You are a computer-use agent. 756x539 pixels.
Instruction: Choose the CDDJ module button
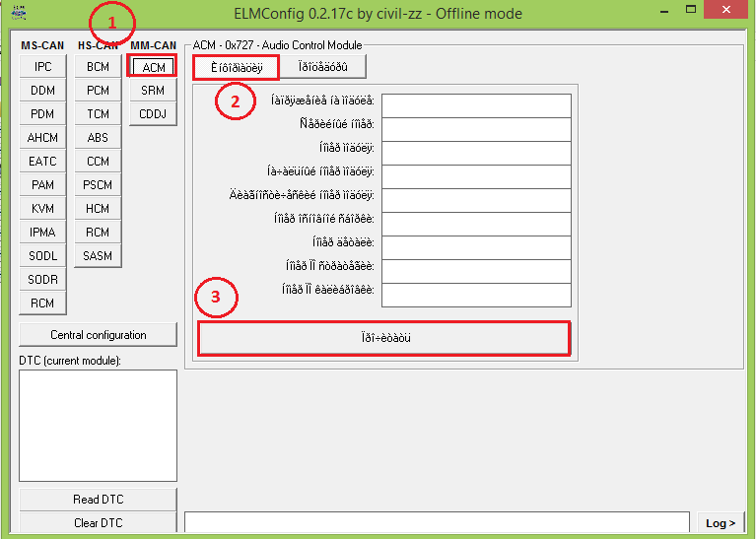[x=153, y=114]
